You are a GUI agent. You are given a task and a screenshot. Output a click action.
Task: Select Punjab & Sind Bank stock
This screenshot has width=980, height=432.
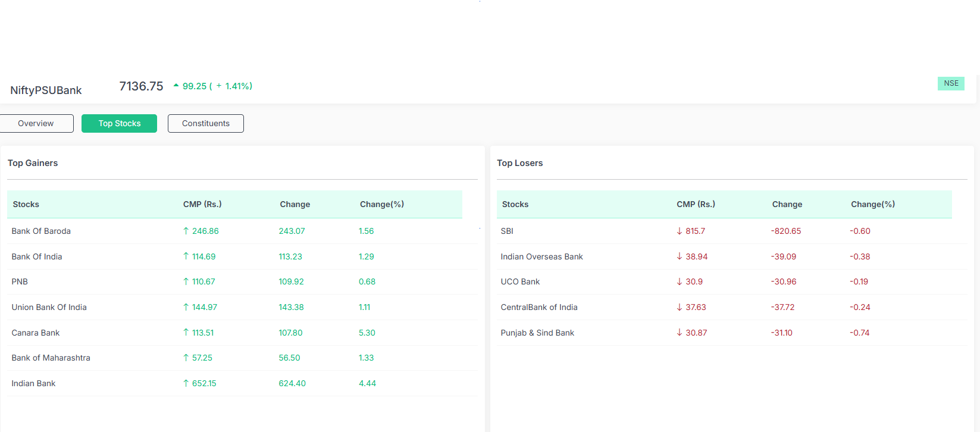point(537,333)
